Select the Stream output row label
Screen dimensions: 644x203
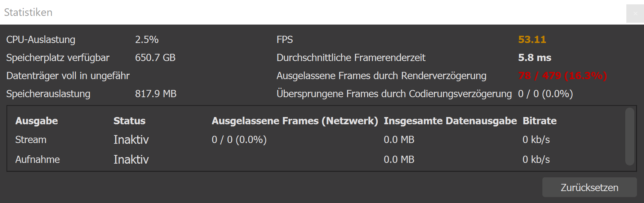tap(31, 139)
